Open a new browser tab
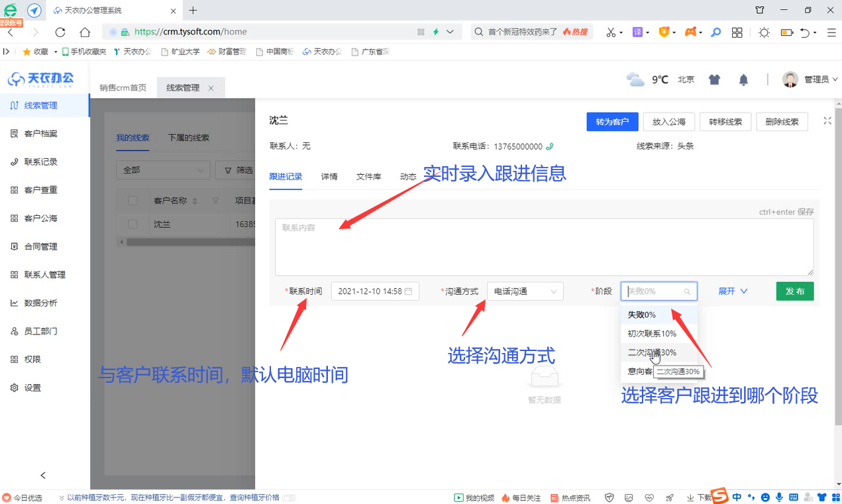 coord(193,11)
